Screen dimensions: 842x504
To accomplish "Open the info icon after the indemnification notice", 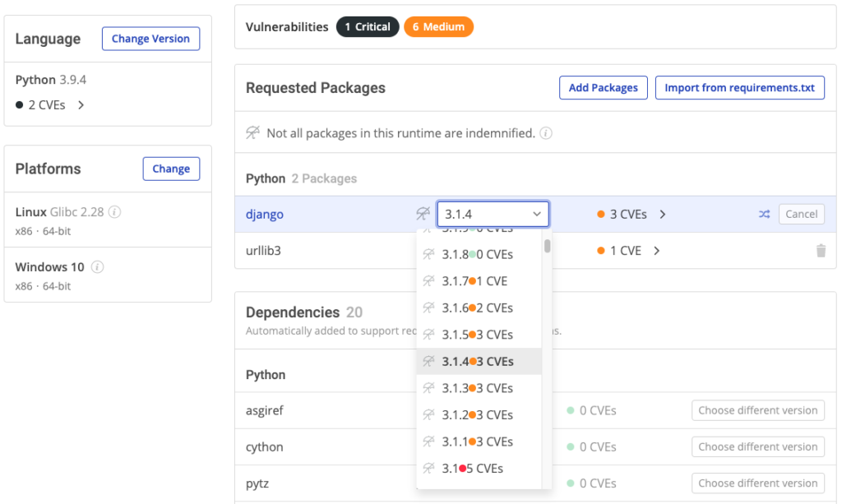I will [x=546, y=132].
